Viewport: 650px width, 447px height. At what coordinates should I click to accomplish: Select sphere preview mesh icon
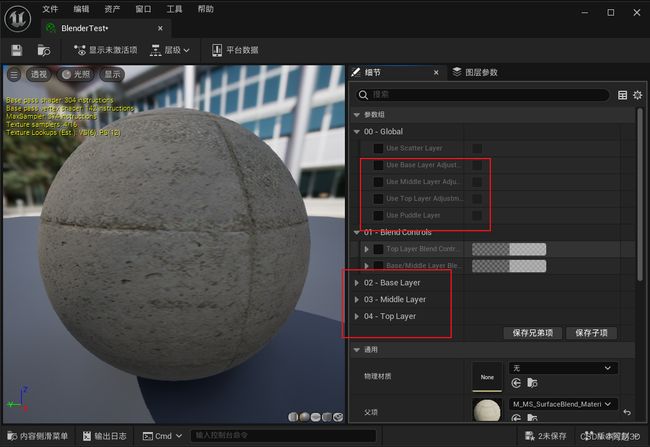tap(304, 417)
